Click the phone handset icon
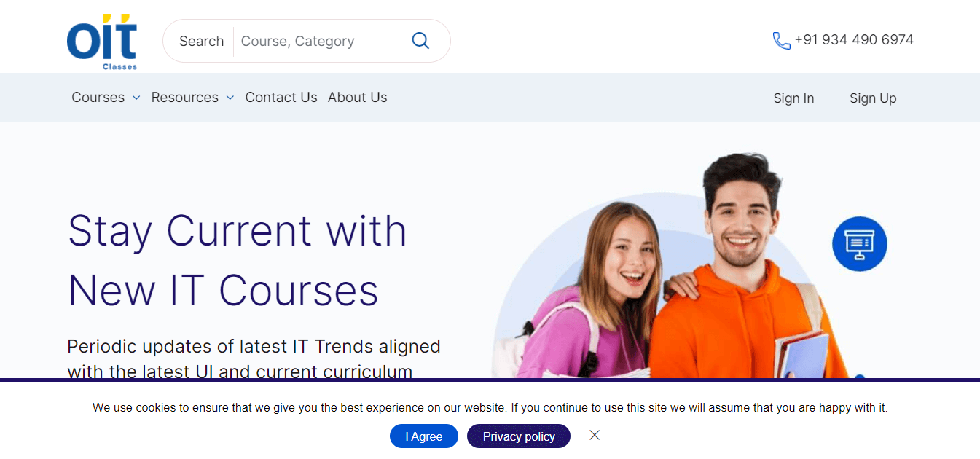 tap(781, 41)
